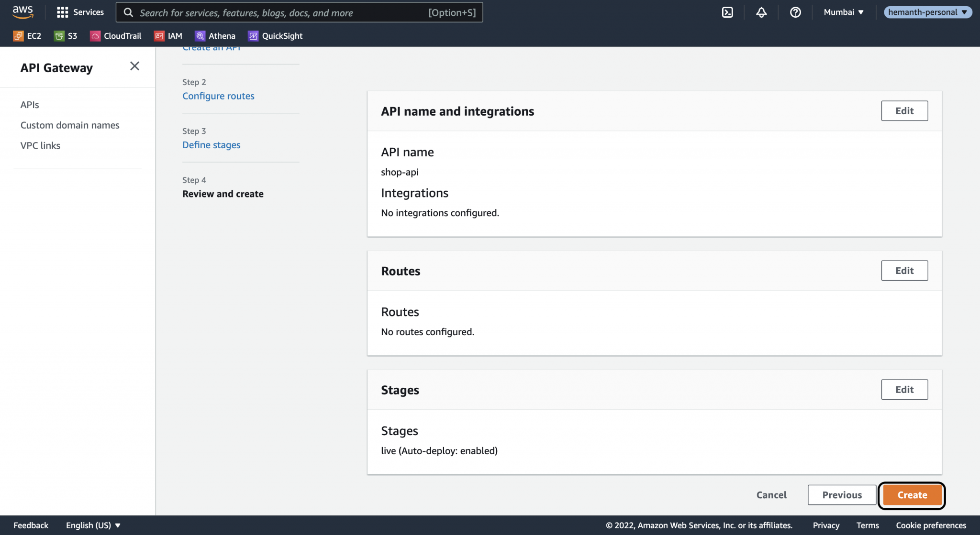Open CloudTrail from the favorites bar
Viewport: 980px width, 535px height.
pyautogui.click(x=115, y=35)
